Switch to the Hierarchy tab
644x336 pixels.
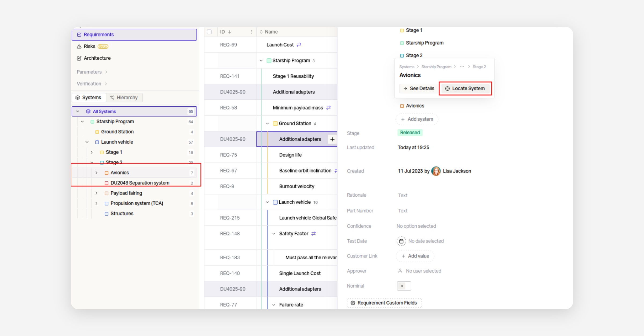124,98
